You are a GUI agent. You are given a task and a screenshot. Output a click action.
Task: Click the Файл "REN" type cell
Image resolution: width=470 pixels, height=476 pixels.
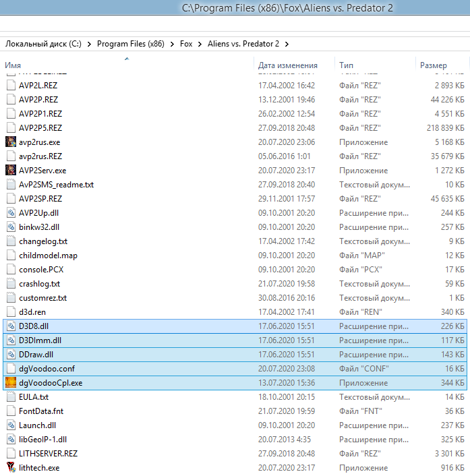click(x=361, y=311)
